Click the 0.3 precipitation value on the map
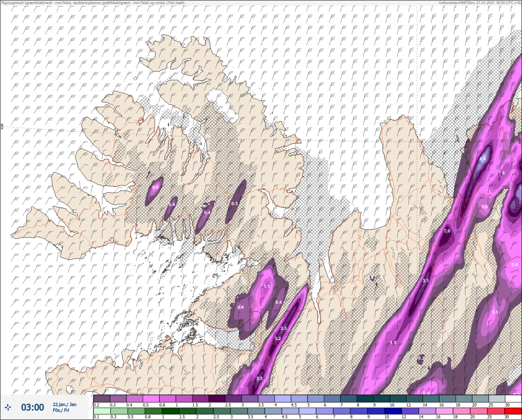The height and width of the screenshot is (420, 522). tap(234, 203)
